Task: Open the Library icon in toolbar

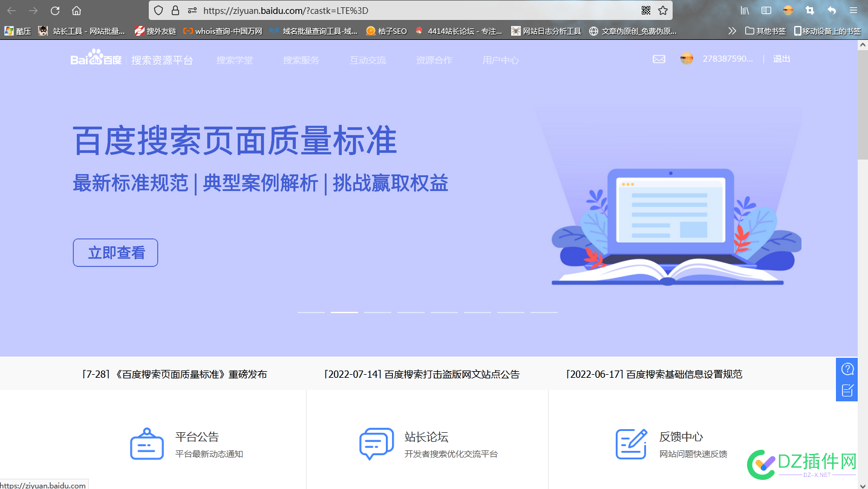Action: pyautogui.click(x=745, y=10)
